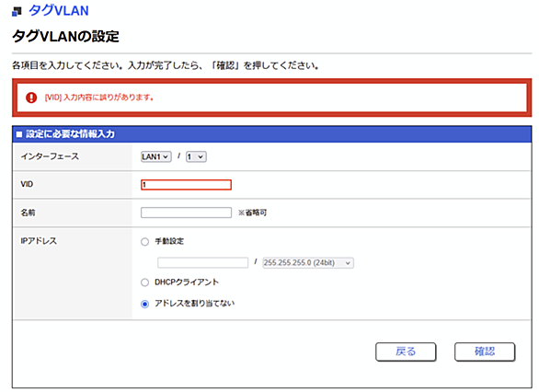The height and width of the screenshot is (392, 539).
Task: Focus the VID input field
Action: (186, 185)
